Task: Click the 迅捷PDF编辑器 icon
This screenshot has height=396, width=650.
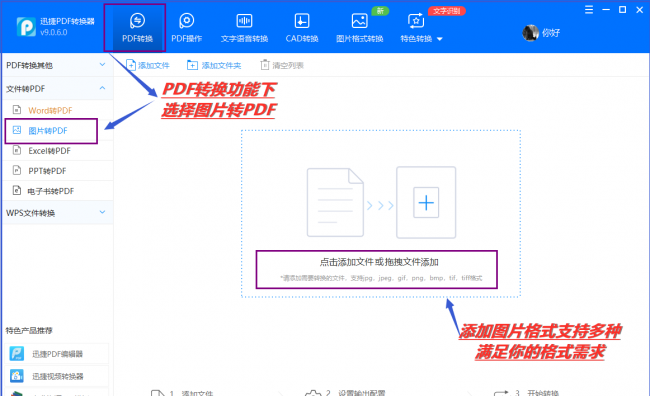Action: pos(17,354)
